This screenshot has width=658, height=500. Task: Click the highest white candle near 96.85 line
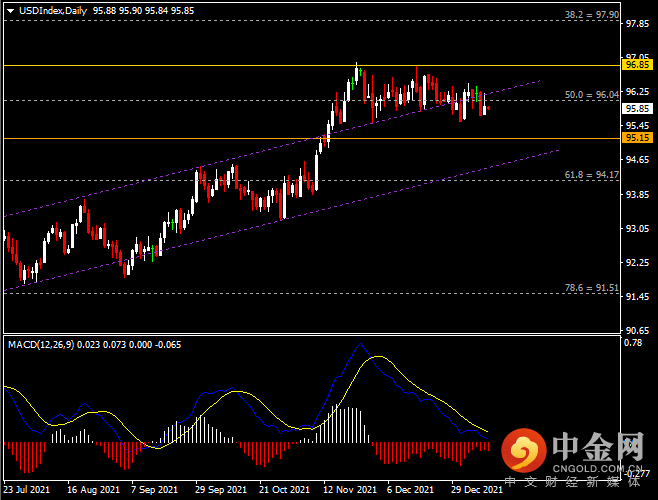click(x=356, y=70)
